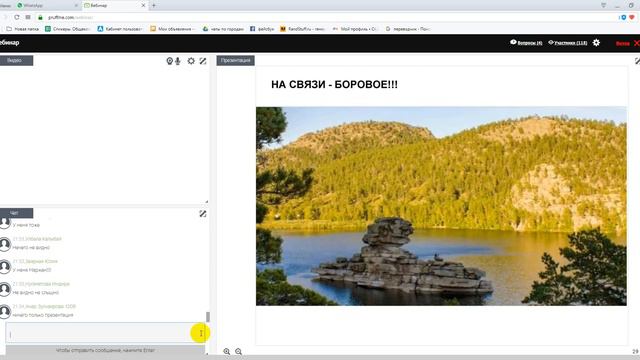Click avatar beside 'Не видно не слышно' message
Viewport: 640px width, 360px height.
(5, 289)
